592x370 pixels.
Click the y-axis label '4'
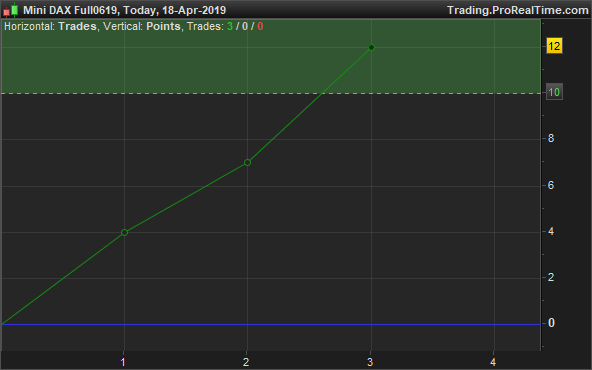pos(551,231)
